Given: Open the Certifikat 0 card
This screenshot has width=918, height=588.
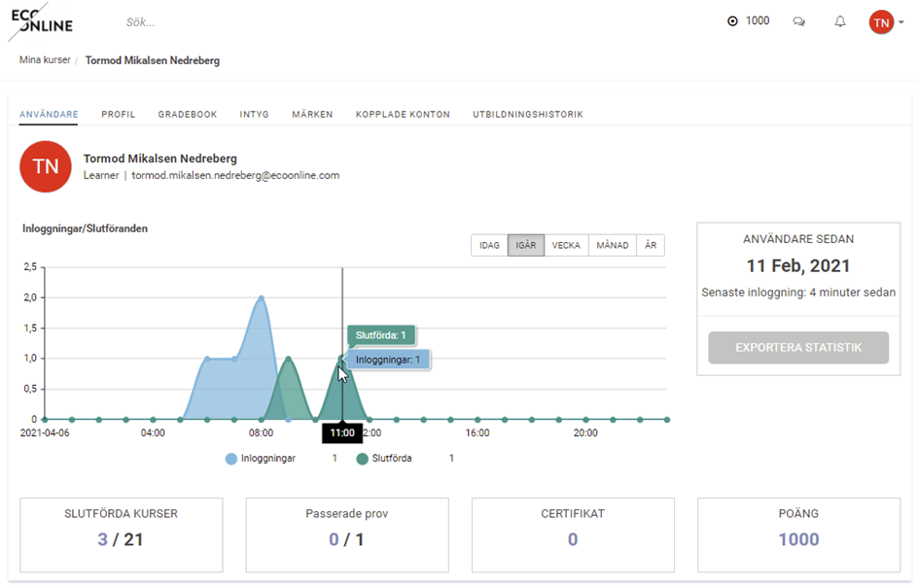Looking at the screenshot, I should coord(573,535).
